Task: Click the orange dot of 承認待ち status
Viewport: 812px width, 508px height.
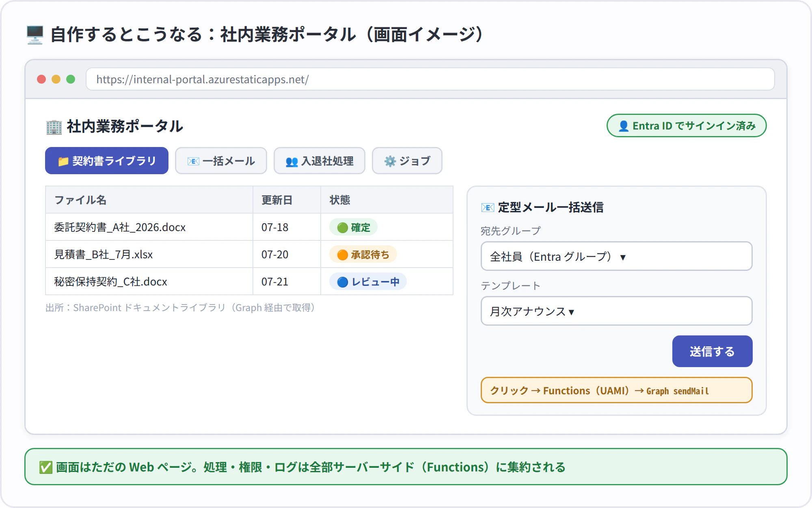Action: click(342, 255)
